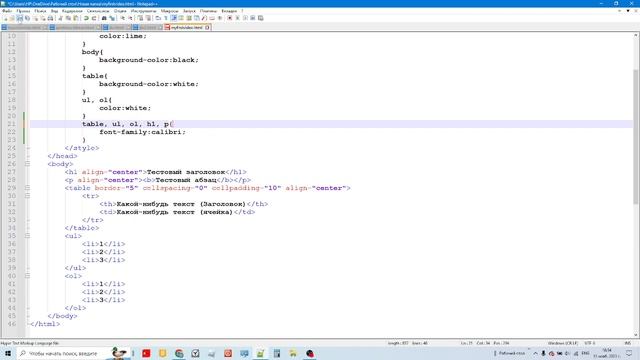Collapse the ul fold on line 35

(x=27, y=236)
